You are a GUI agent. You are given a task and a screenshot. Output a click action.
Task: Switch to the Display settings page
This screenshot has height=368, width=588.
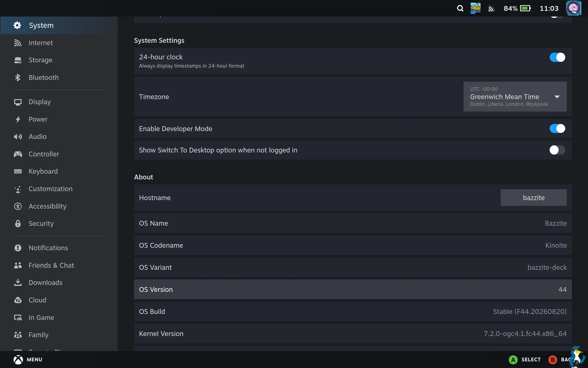click(59, 102)
